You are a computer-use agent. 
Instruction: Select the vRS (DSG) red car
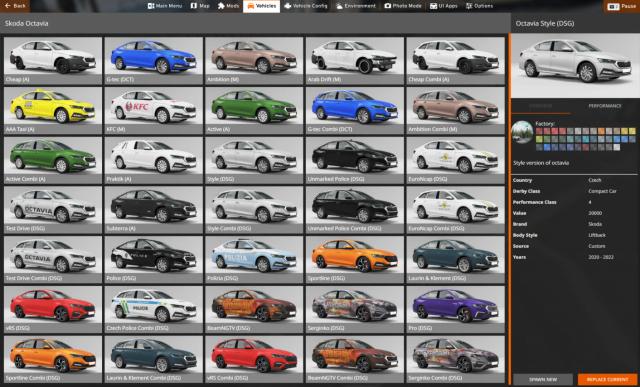tap(53, 309)
